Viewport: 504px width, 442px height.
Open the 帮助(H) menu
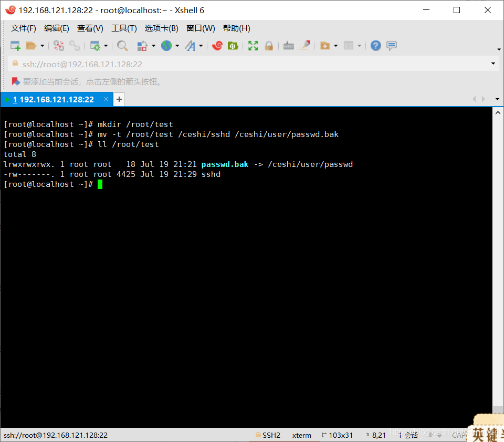[237, 28]
